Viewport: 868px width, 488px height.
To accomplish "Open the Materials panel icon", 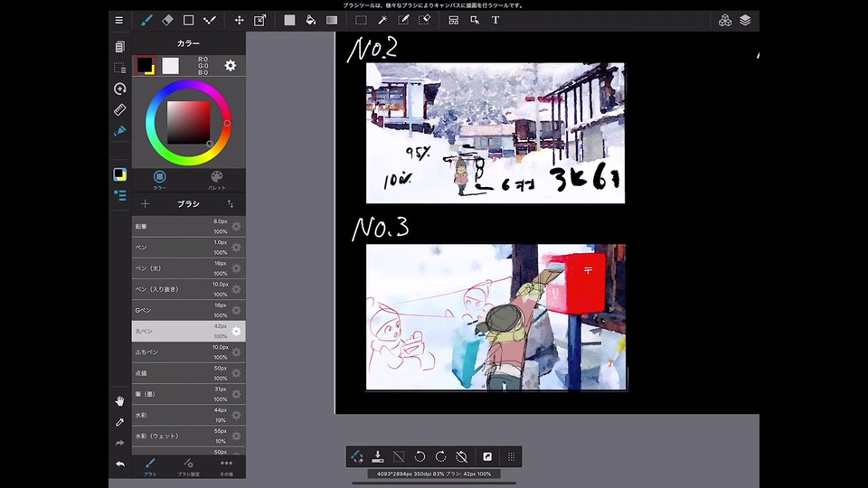I will [x=724, y=21].
